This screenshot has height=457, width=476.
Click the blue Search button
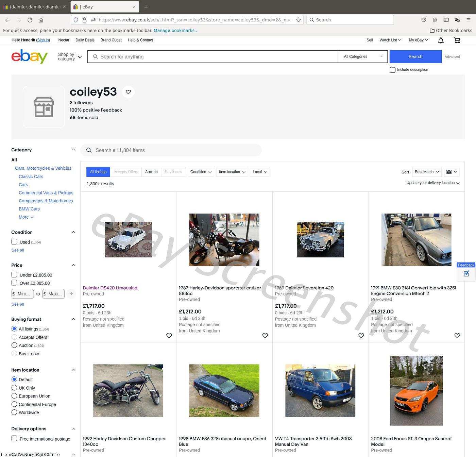pyautogui.click(x=415, y=57)
